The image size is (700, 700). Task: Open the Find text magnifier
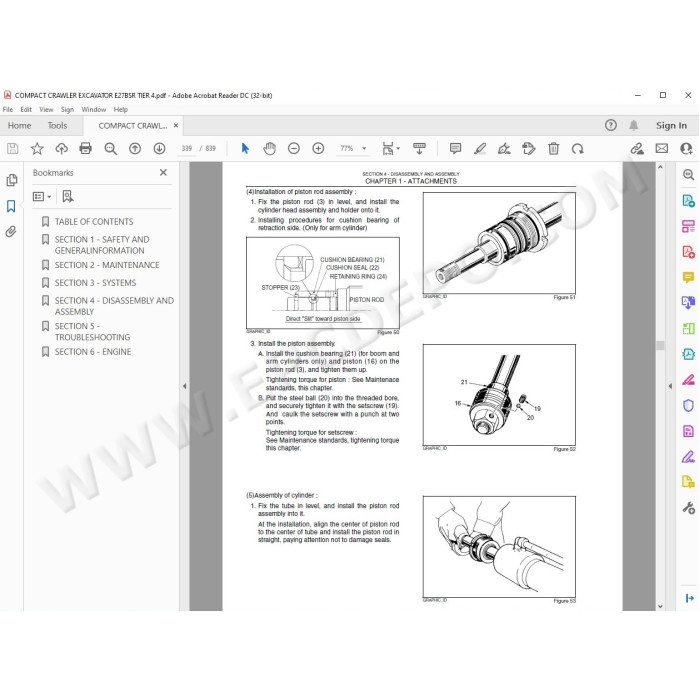tap(110, 148)
